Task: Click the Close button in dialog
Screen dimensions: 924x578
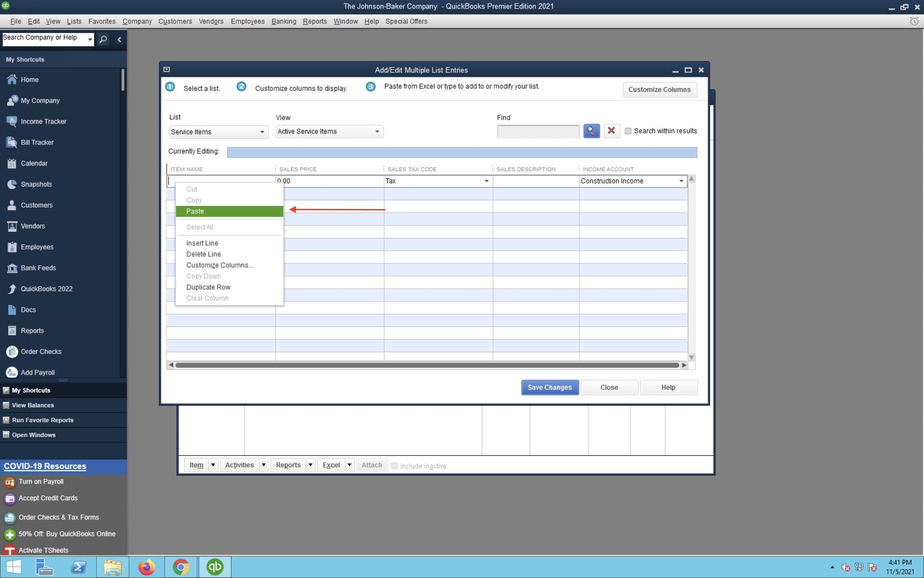Action: pos(609,387)
